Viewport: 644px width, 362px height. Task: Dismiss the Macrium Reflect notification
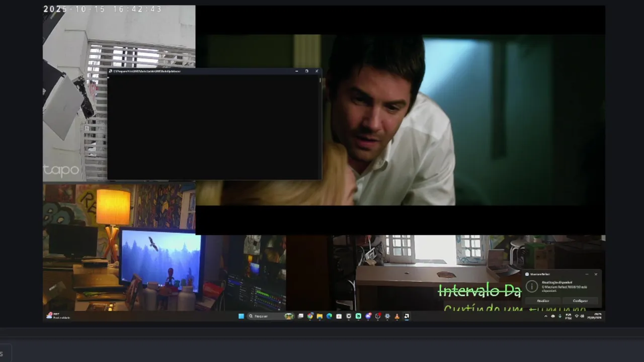[x=596, y=274]
